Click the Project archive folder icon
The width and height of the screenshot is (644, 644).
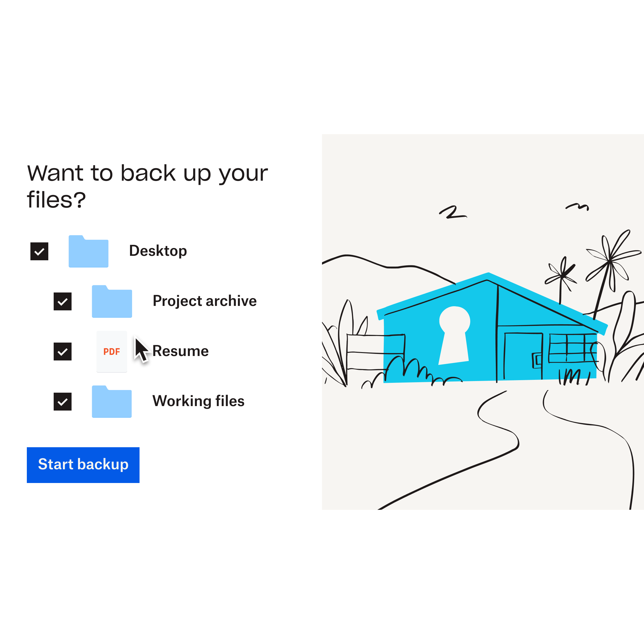[x=113, y=301]
